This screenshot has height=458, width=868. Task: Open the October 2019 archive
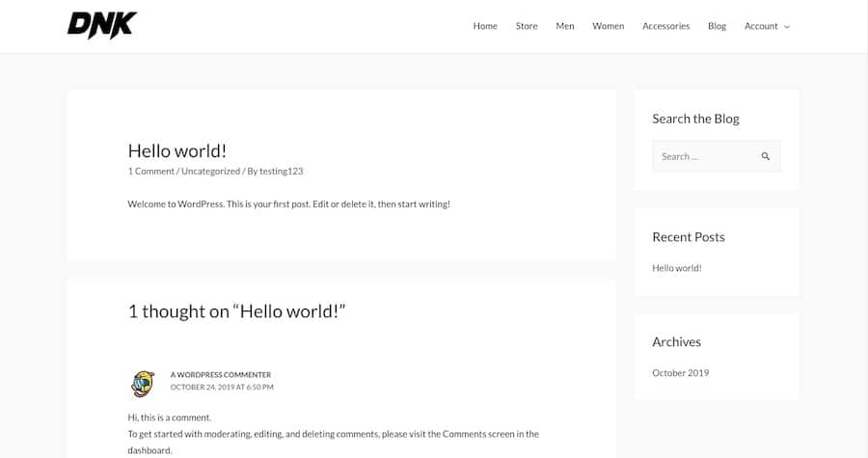click(680, 373)
